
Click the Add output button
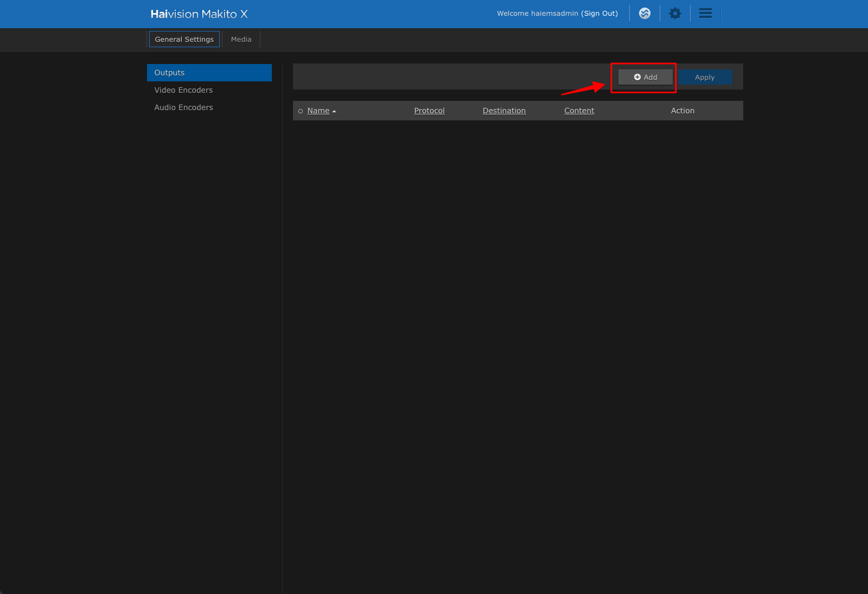(646, 77)
